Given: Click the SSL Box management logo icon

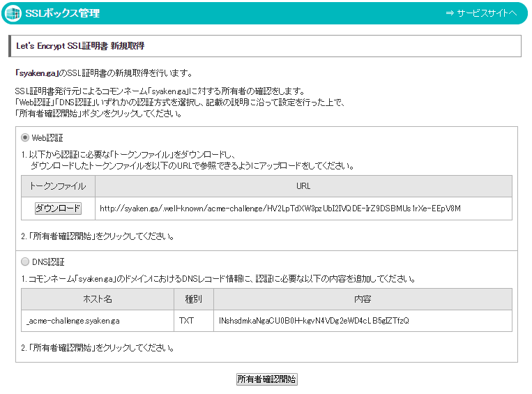Looking at the screenshot, I should [x=13, y=13].
